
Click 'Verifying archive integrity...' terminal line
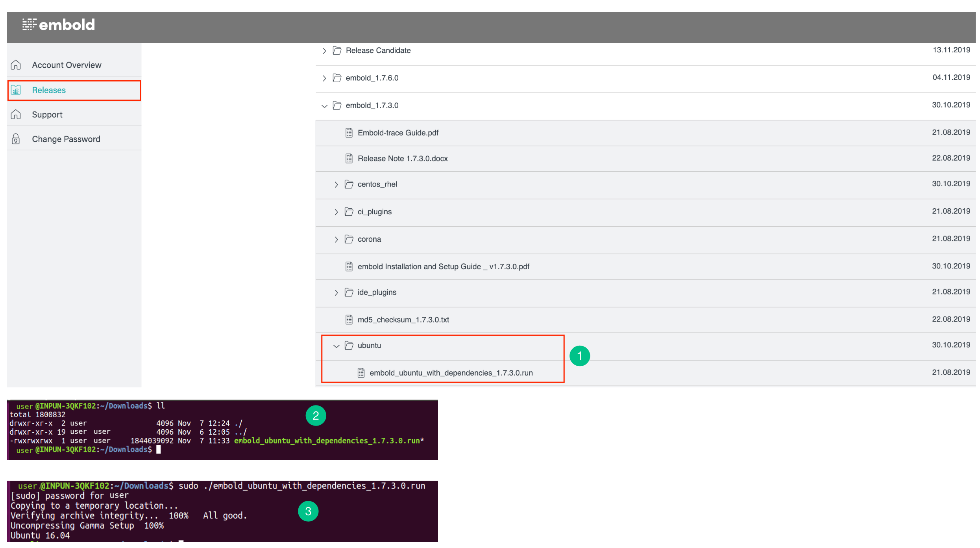(x=84, y=516)
